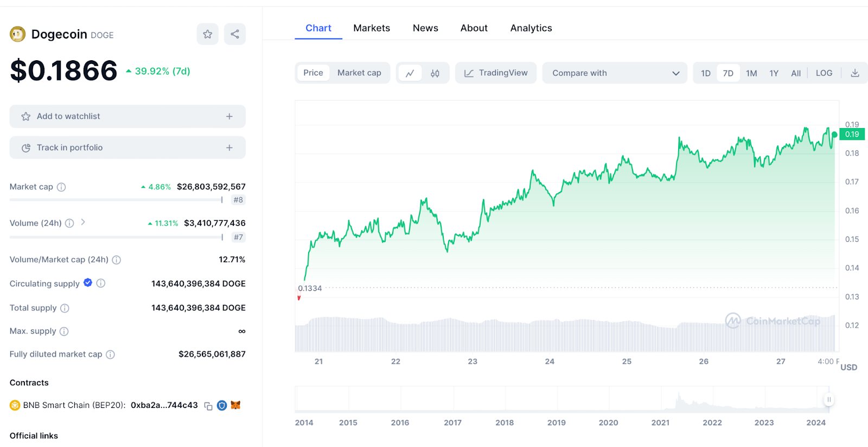Click the $26,565,061,887 fully diluted value

point(212,354)
